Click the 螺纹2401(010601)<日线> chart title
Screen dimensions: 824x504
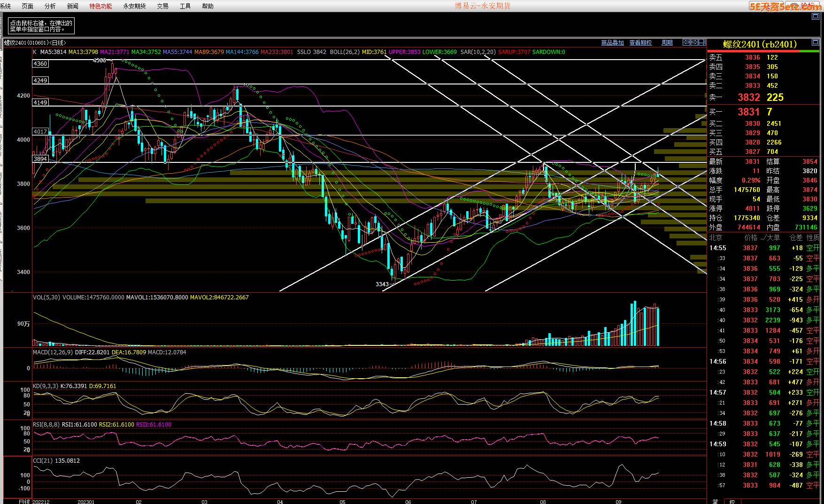point(35,43)
